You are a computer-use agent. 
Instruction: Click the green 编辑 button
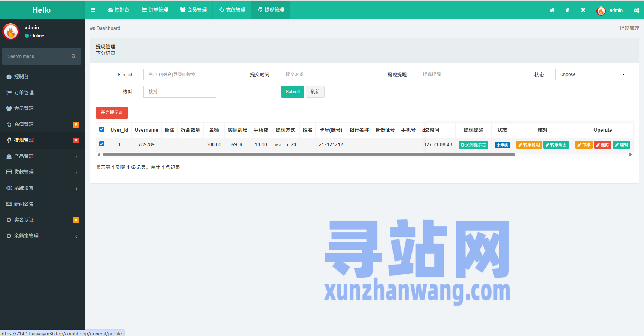(x=622, y=145)
